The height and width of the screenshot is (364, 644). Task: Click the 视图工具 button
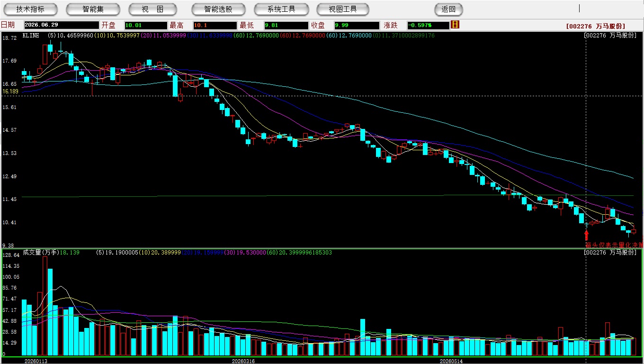pyautogui.click(x=343, y=9)
